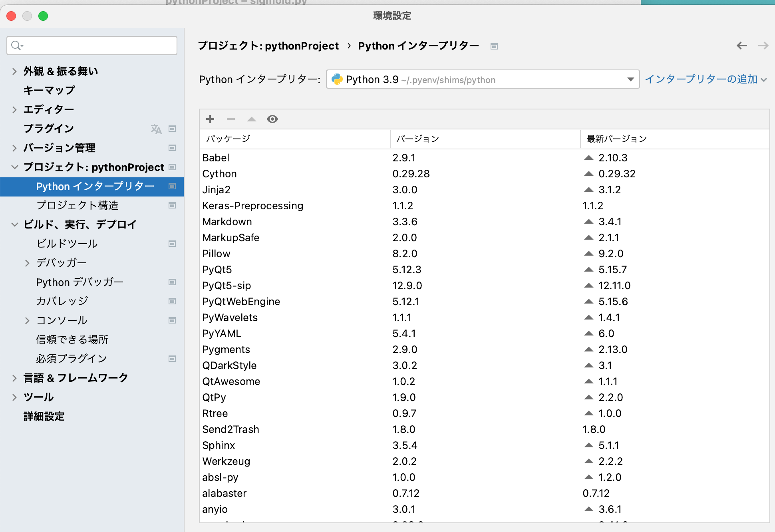Click project icon next to 必須プラグイン
The width and height of the screenshot is (775, 532).
[x=172, y=359]
